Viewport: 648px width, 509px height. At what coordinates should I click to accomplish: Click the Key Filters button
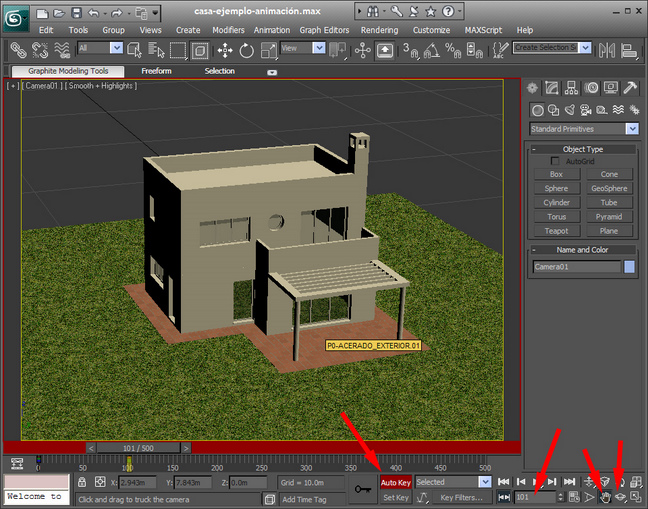pos(461,497)
